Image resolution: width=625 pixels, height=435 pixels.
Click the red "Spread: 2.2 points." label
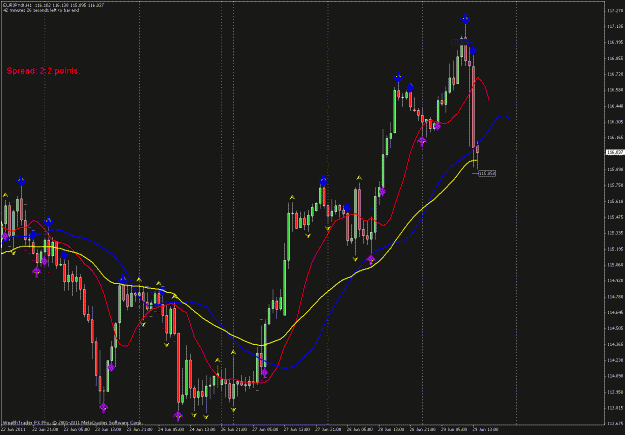(43, 71)
